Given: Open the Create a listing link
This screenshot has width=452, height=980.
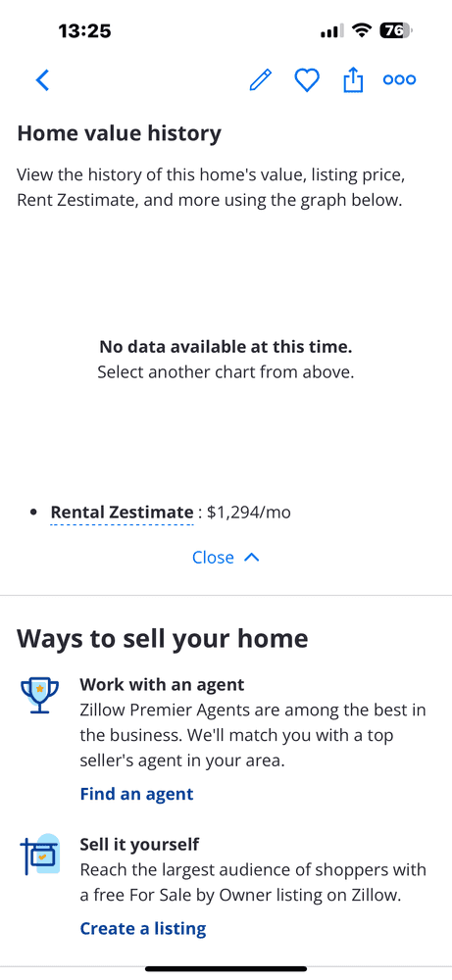Looking at the screenshot, I should tap(142, 928).
